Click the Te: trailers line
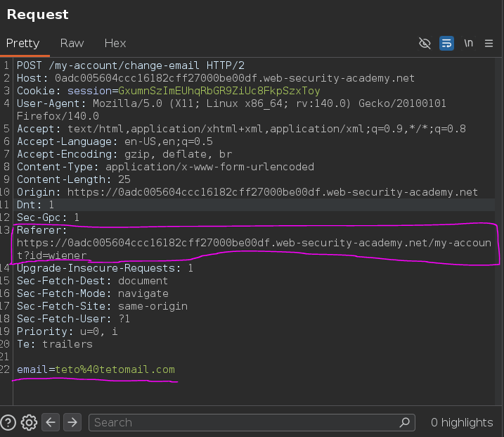 pos(55,344)
